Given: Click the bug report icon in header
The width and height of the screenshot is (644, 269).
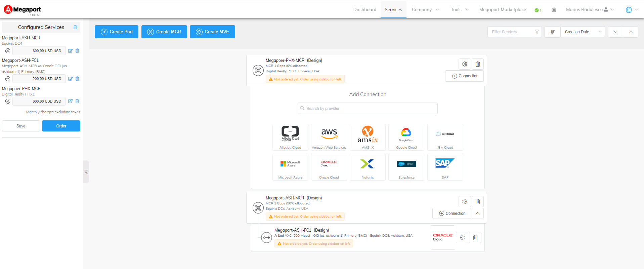Looking at the screenshot, I should pos(554,10).
